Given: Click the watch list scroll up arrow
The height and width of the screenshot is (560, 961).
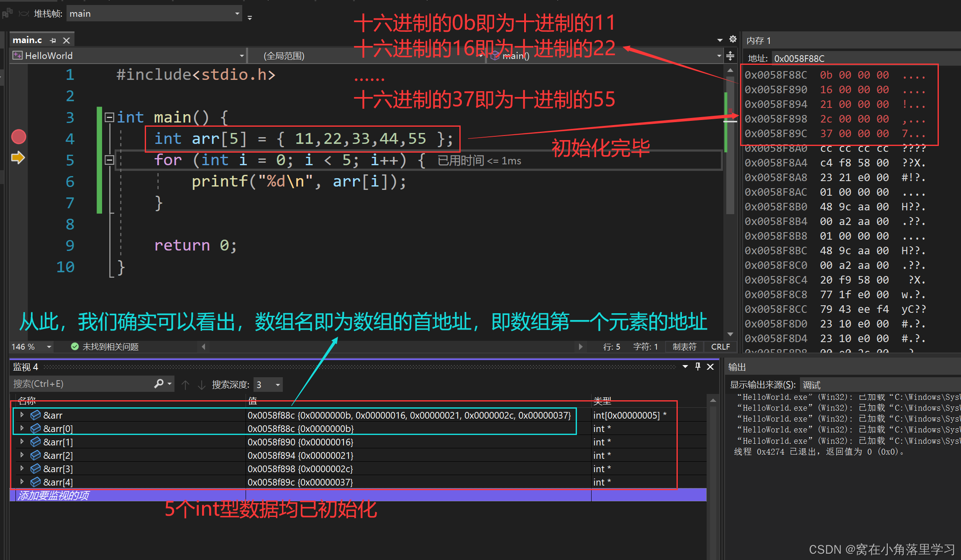Looking at the screenshot, I should point(713,401).
